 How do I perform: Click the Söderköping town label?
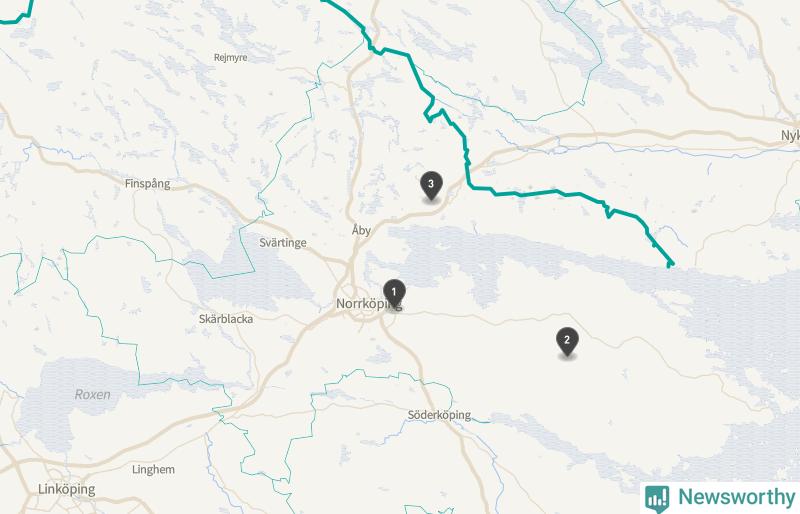coord(439,415)
